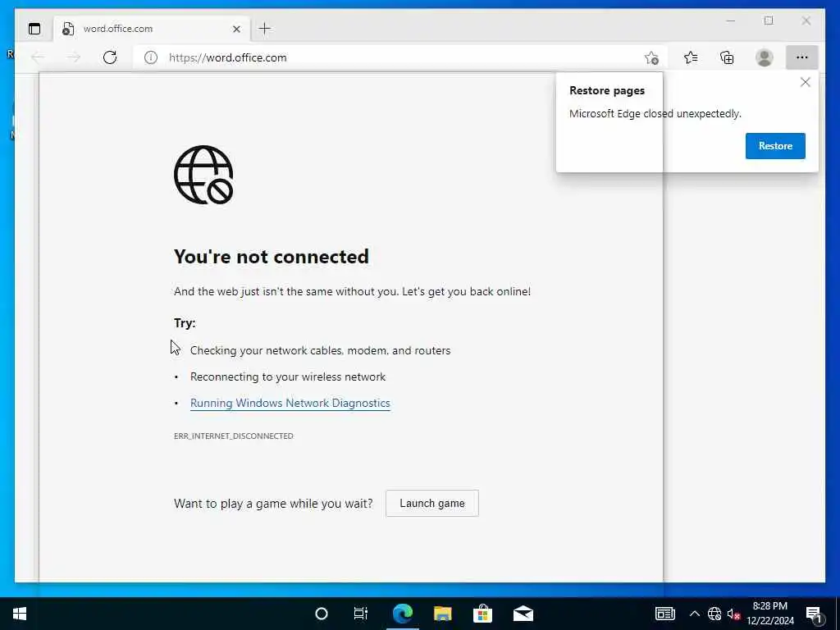
Task: Open the clock showing 8:28 PM
Action: [769, 614]
